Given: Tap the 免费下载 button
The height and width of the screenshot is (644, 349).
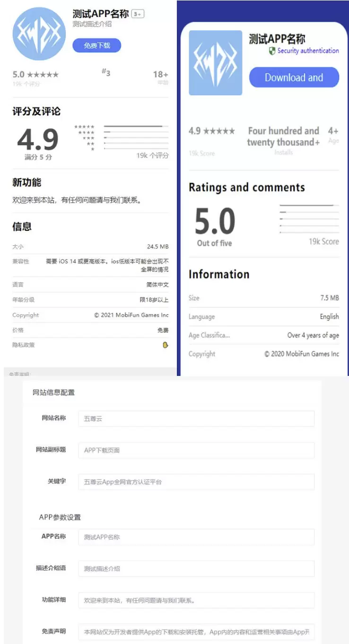Looking at the screenshot, I should click(x=97, y=45).
